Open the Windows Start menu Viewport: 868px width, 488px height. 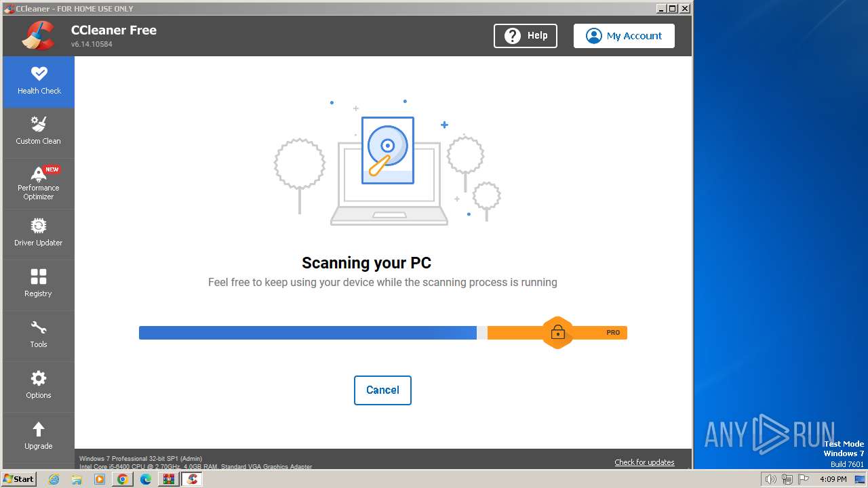18,479
